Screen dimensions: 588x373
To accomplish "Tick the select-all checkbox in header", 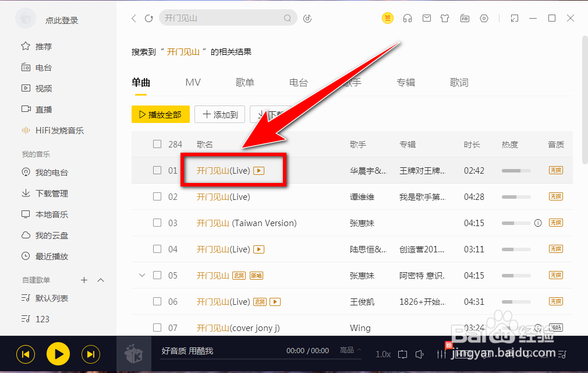I will [157, 144].
